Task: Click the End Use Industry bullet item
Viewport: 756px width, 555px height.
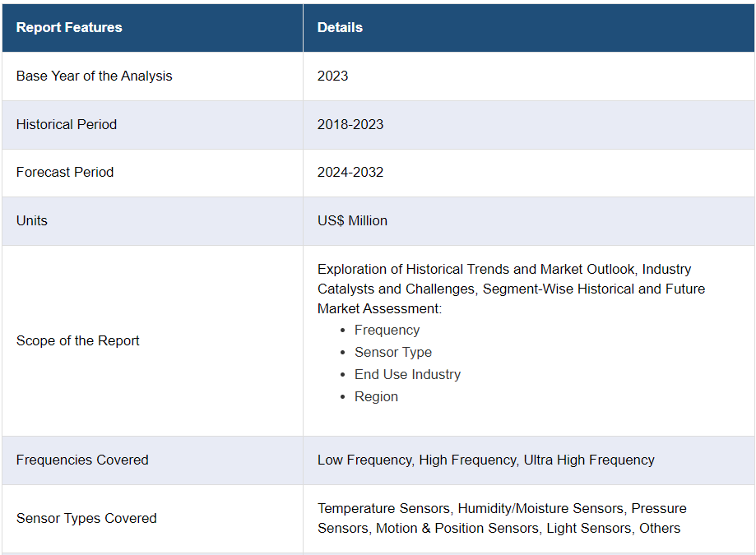Action: tap(407, 374)
